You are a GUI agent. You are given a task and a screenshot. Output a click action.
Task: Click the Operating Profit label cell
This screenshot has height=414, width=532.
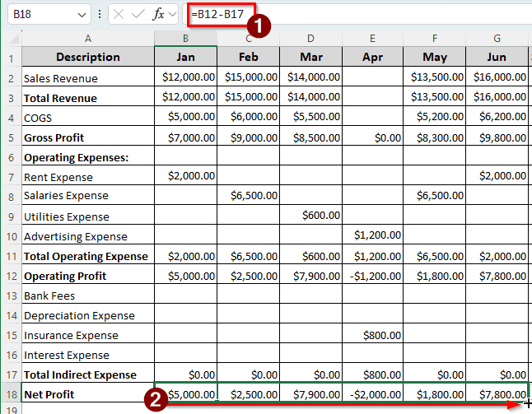tap(88, 274)
